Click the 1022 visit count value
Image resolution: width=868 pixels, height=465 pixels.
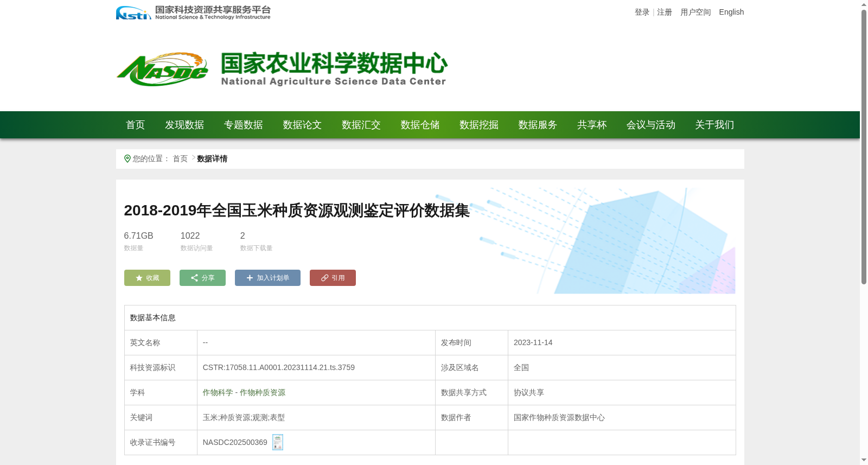pos(190,235)
